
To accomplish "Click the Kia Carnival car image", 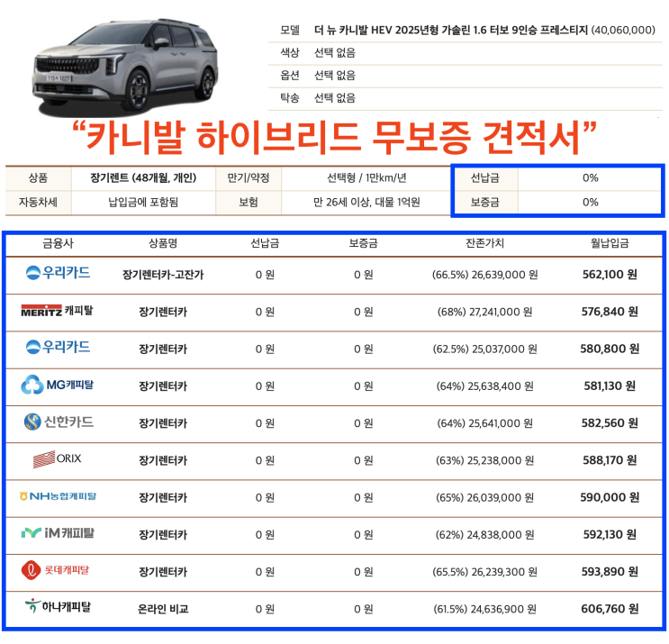I will 125,66.
